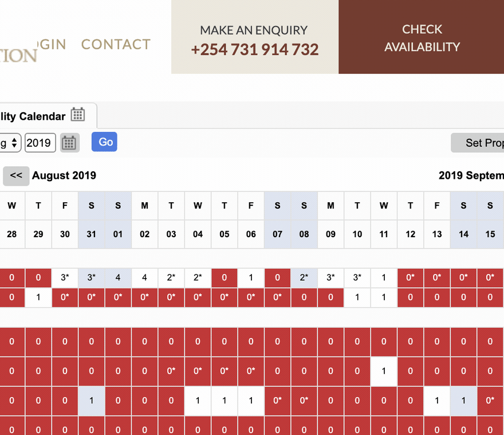Click the enquiry phone number +254 731 914 732

[x=254, y=49]
